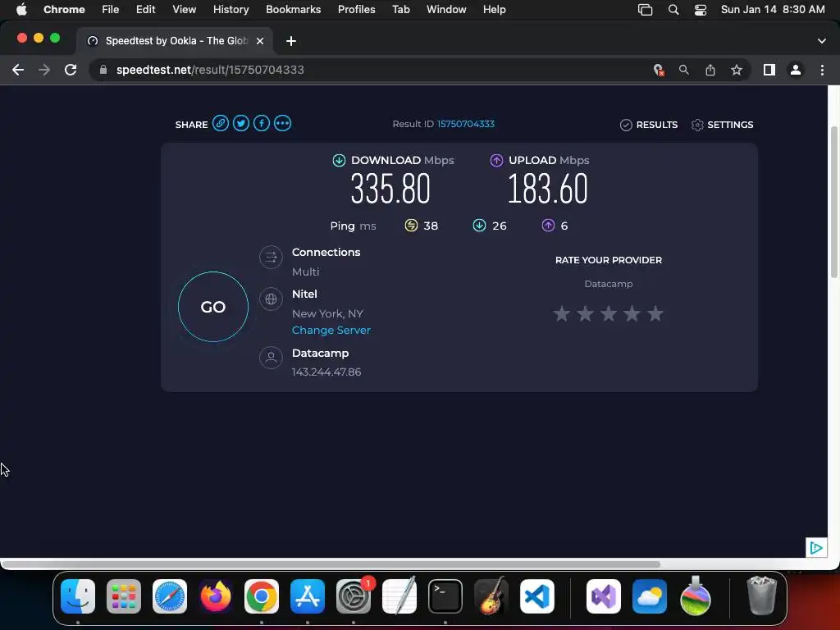Go back to the previous page

click(x=18, y=70)
